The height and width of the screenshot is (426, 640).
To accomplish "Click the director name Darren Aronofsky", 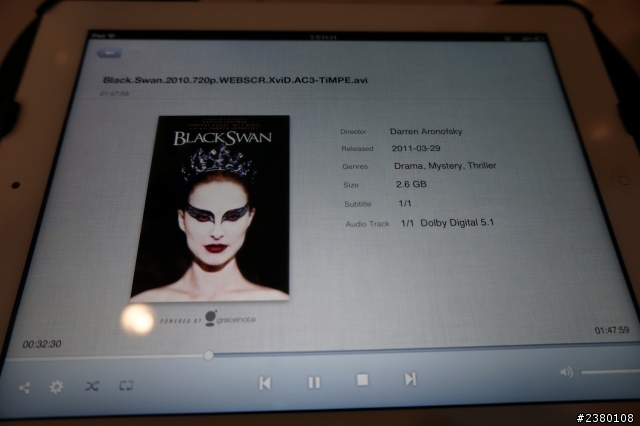I will [x=426, y=131].
